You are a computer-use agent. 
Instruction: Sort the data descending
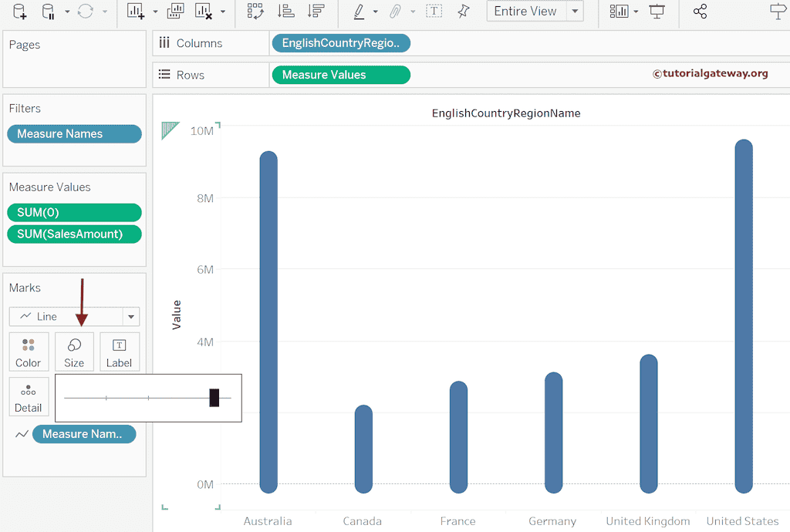pyautogui.click(x=316, y=12)
